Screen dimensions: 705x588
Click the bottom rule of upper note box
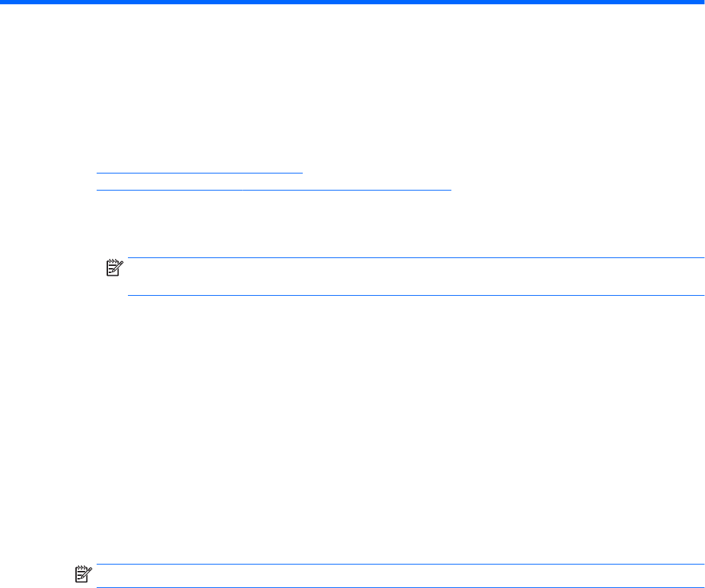pyautogui.click(x=416, y=296)
